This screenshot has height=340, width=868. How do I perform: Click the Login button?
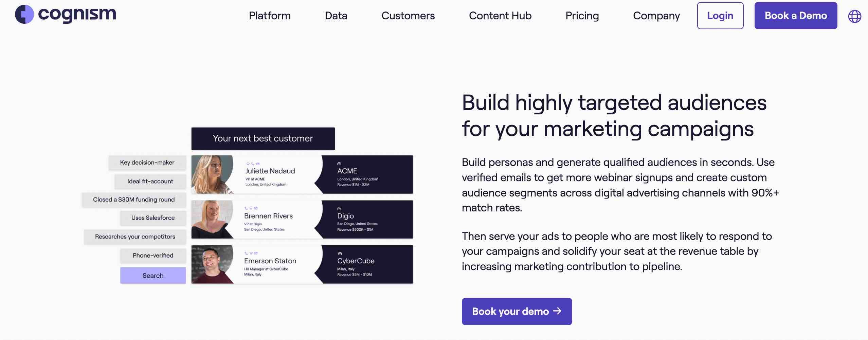(x=720, y=16)
